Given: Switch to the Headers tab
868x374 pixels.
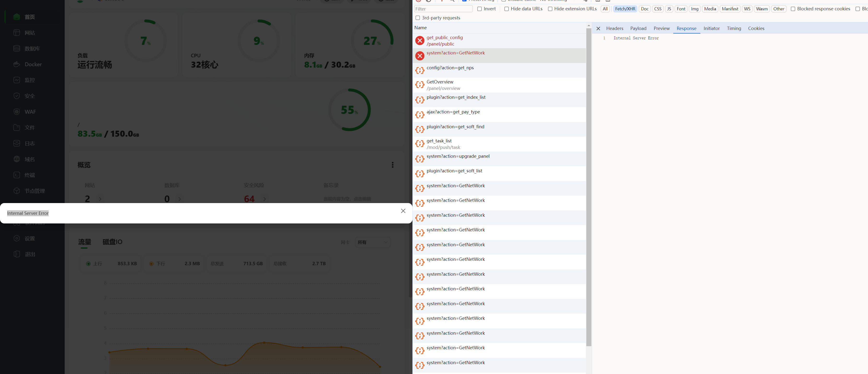Looking at the screenshot, I should 614,29.
